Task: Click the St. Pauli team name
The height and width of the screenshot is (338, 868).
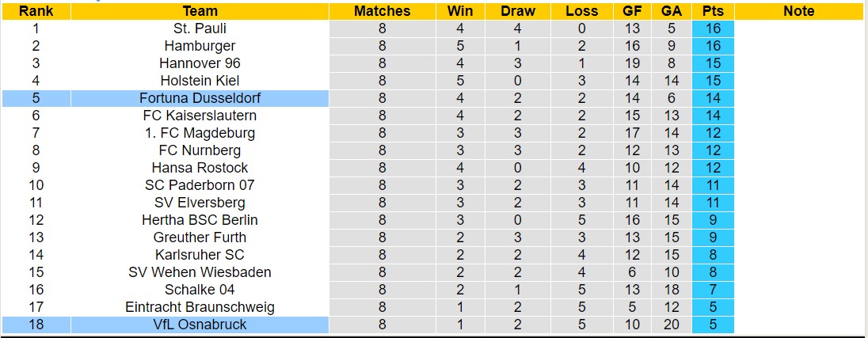Action: 200,28
